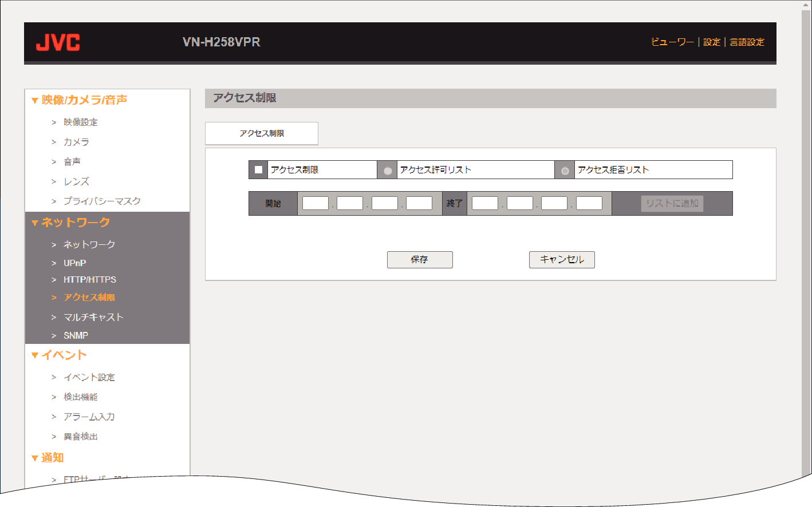Click the second 終了 IP octet field
The height and width of the screenshot is (507, 812).
[520, 203]
